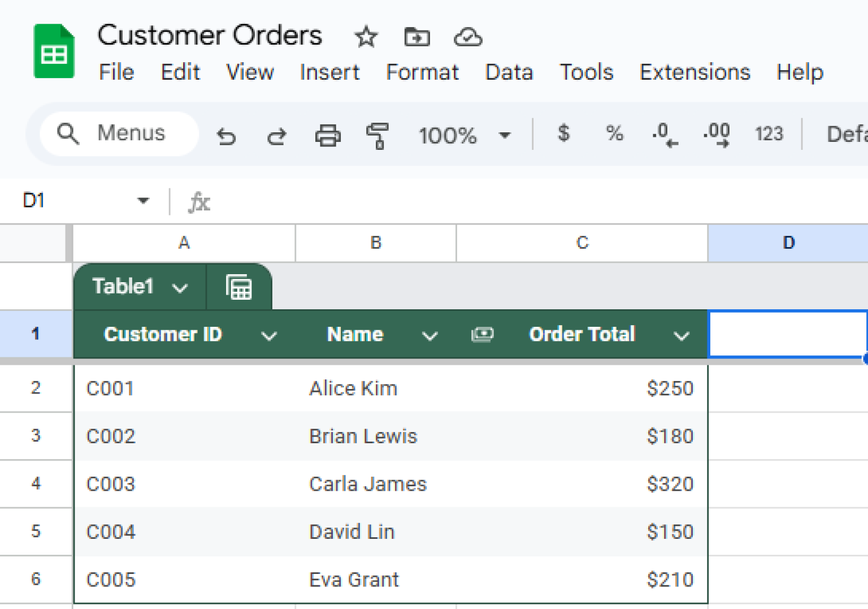868x609 pixels.
Task: Decrease decimal places
Action: [664, 135]
